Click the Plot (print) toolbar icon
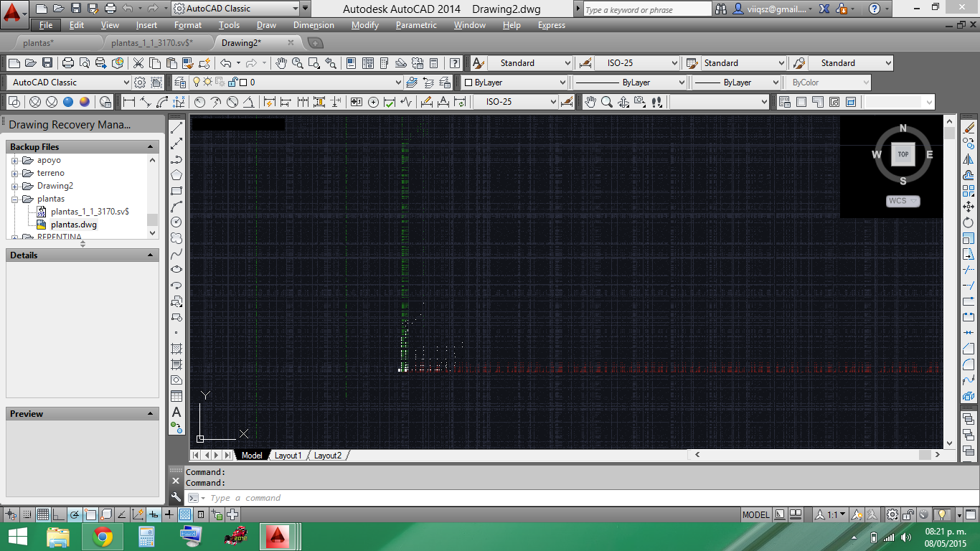 click(x=68, y=63)
